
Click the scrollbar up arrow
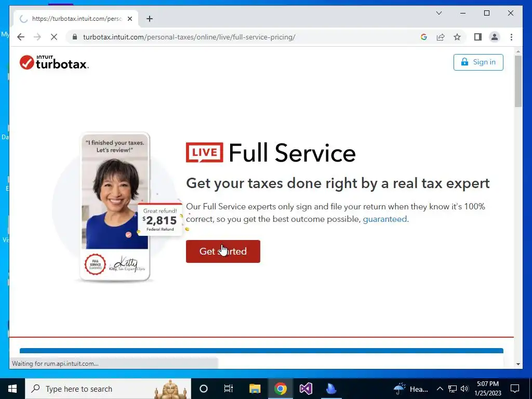[518, 51]
